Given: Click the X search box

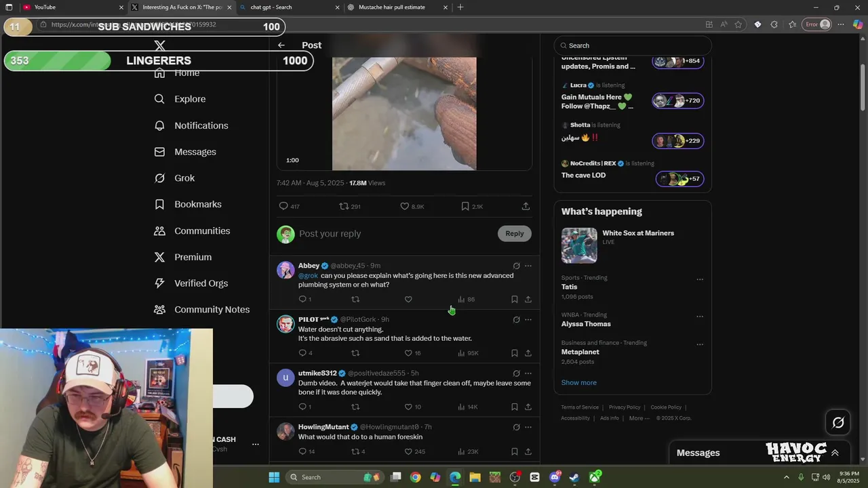Looking at the screenshot, I should (633, 45).
